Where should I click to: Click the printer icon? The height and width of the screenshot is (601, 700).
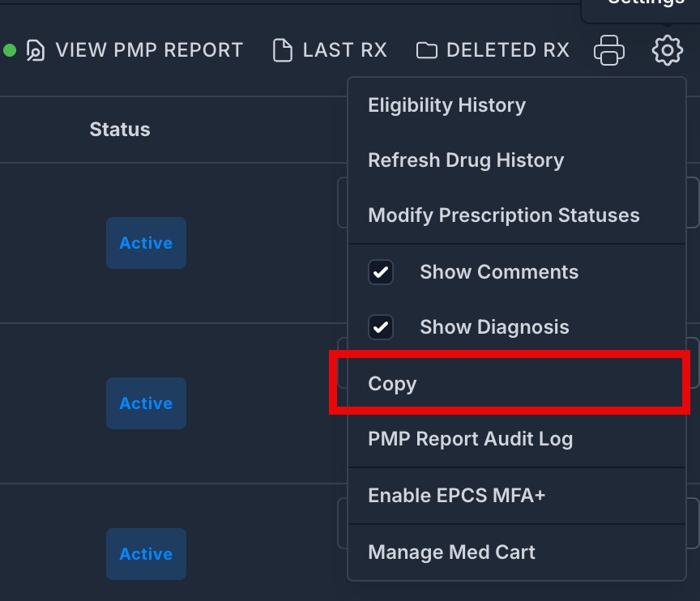click(x=609, y=50)
